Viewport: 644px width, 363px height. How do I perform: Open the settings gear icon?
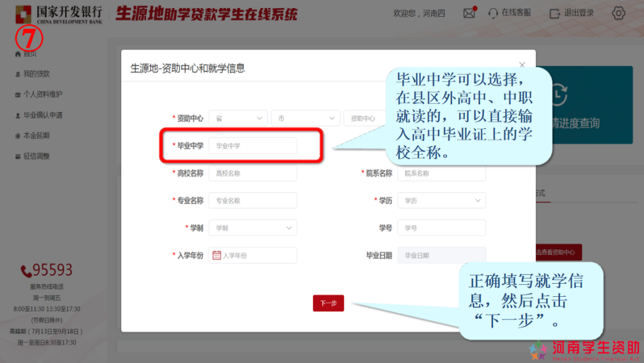pos(618,13)
